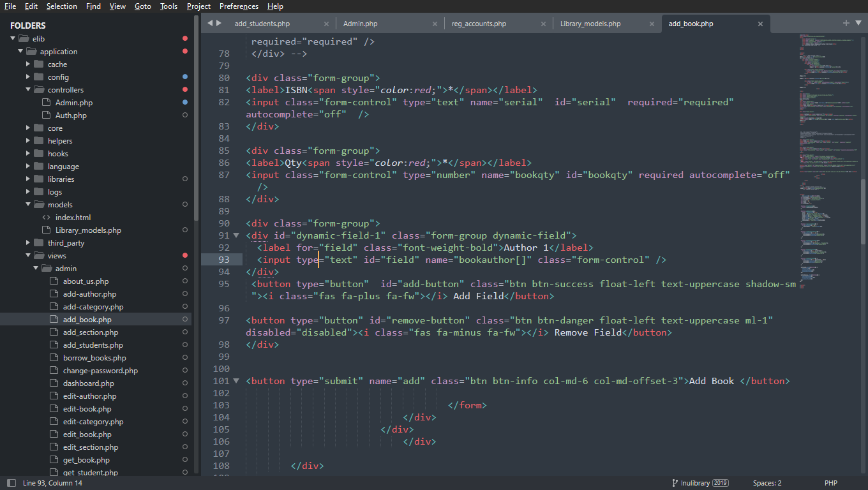Close the add_students.php tab
This screenshot has width=868, height=490.
tap(326, 24)
